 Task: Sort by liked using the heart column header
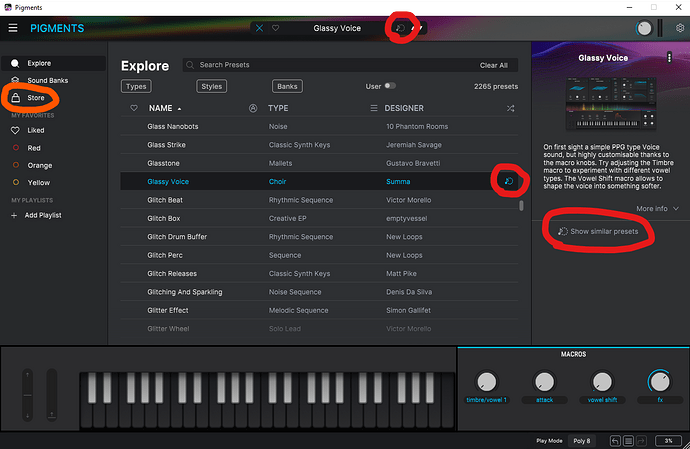point(134,108)
